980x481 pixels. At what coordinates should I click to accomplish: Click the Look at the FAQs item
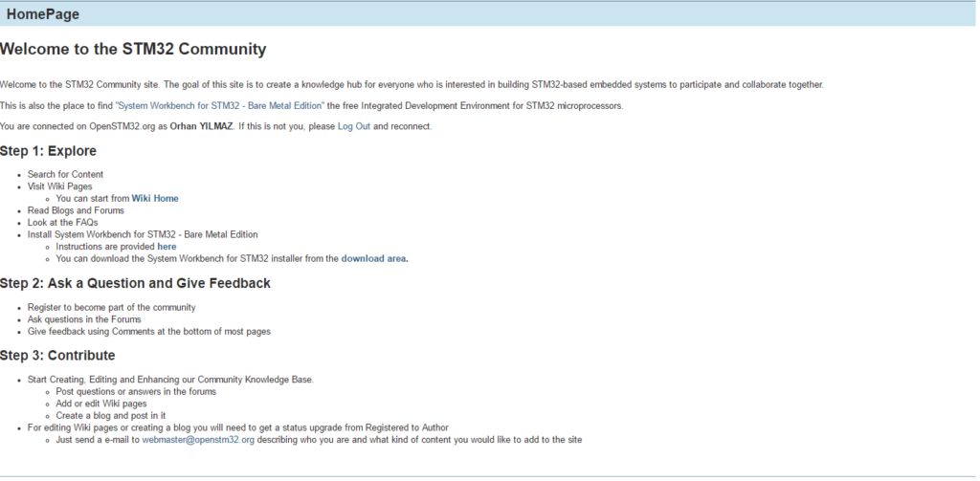point(62,223)
